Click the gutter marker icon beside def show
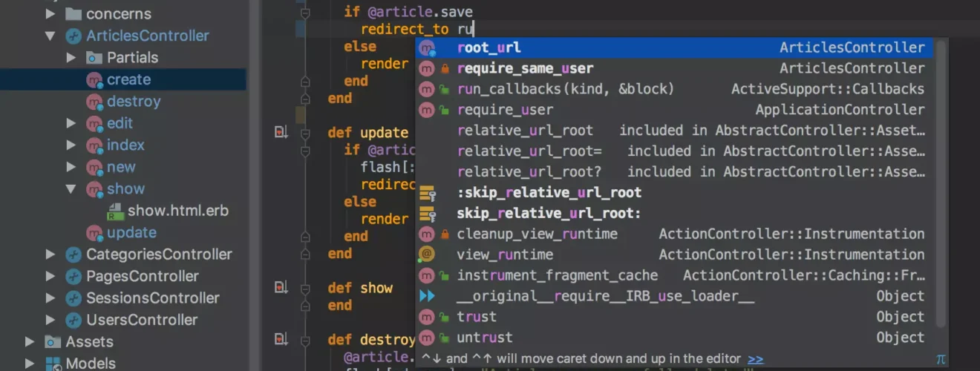 (x=281, y=288)
